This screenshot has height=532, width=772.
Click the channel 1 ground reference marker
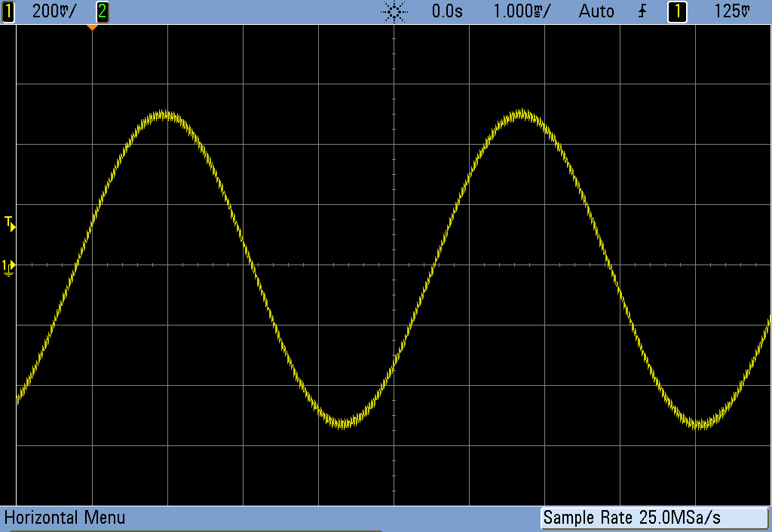click(x=8, y=265)
